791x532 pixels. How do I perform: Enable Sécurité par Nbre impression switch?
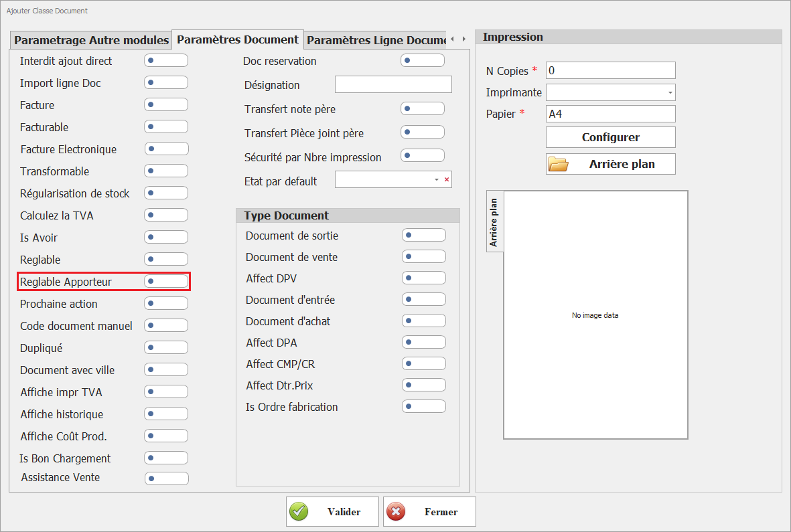tap(423, 155)
